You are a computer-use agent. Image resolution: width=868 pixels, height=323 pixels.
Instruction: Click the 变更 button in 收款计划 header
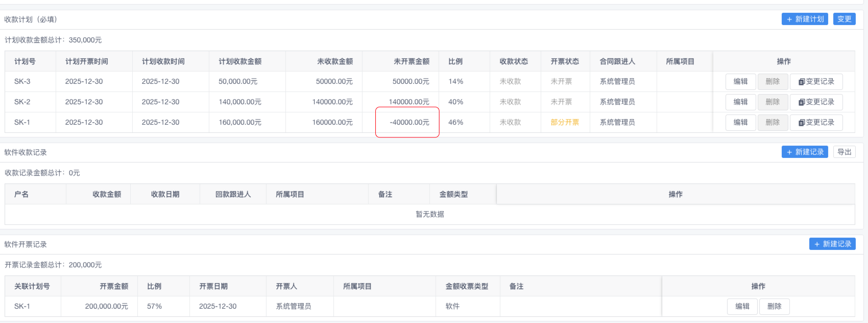click(x=844, y=19)
